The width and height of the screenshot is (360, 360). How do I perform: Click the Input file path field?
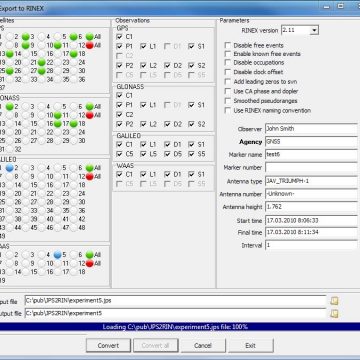point(176,301)
